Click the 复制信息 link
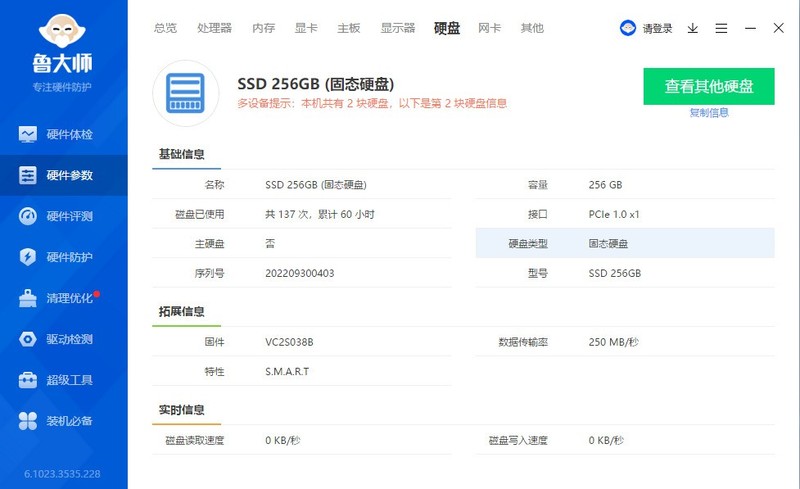This screenshot has width=800, height=489. pyautogui.click(x=709, y=113)
